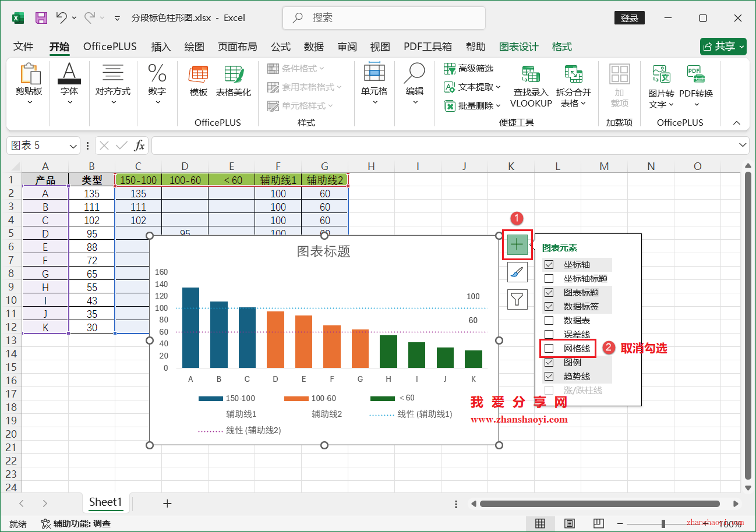Open the chart filter funnel icon
The width and height of the screenshot is (756, 532).
point(517,299)
